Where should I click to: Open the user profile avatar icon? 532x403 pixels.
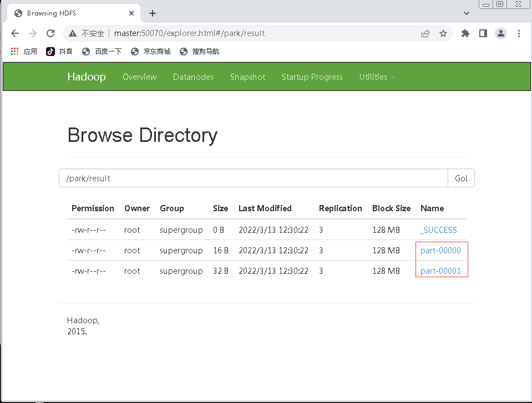pos(501,33)
